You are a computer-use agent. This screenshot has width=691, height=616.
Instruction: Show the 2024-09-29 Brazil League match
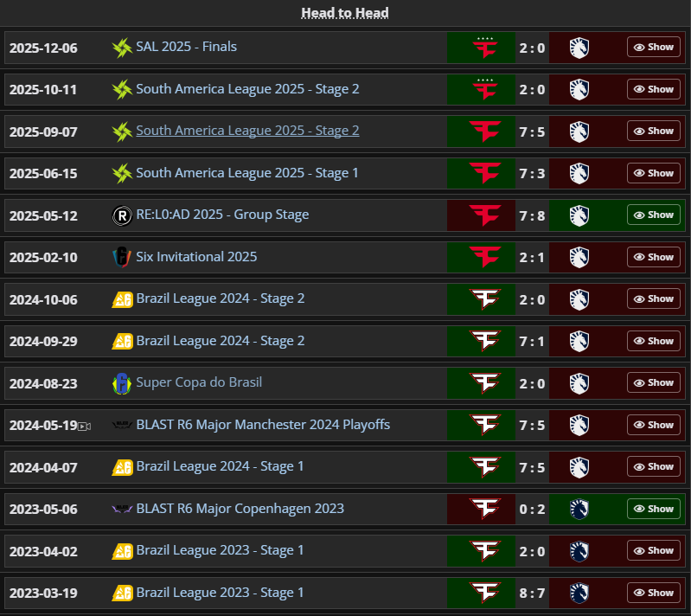(654, 341)
